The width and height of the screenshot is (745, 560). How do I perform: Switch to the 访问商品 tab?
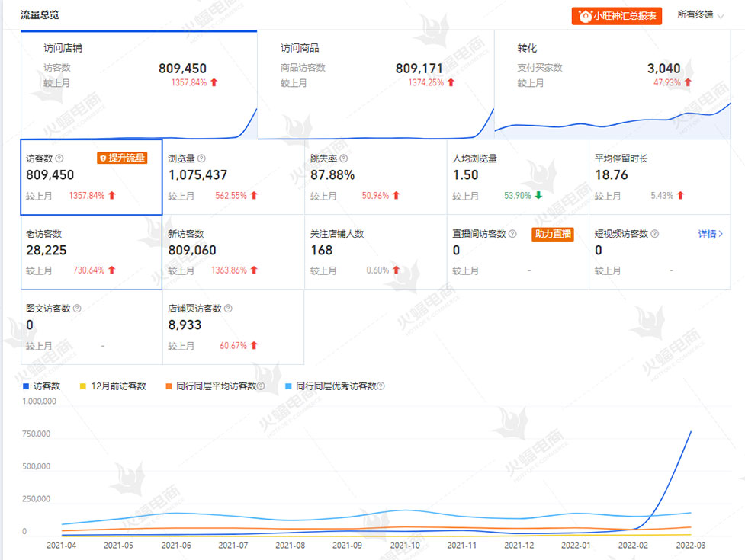click(x=375, y=84)
